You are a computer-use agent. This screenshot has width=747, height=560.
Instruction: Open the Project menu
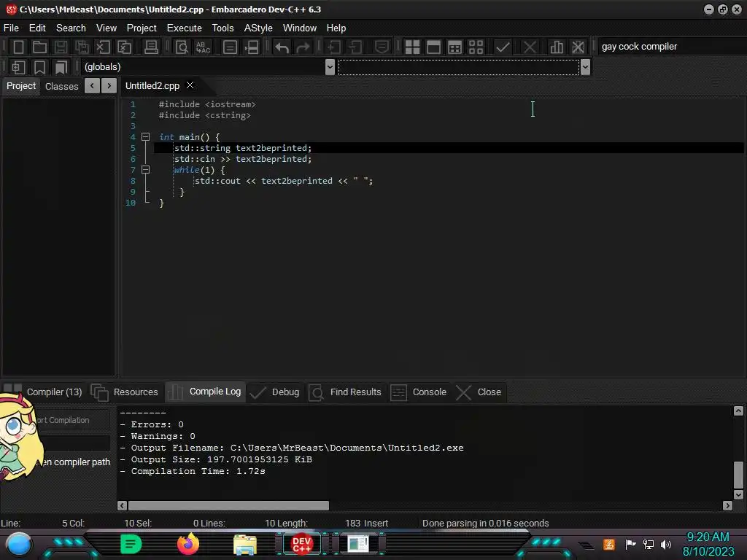click(x=142, y=28)
